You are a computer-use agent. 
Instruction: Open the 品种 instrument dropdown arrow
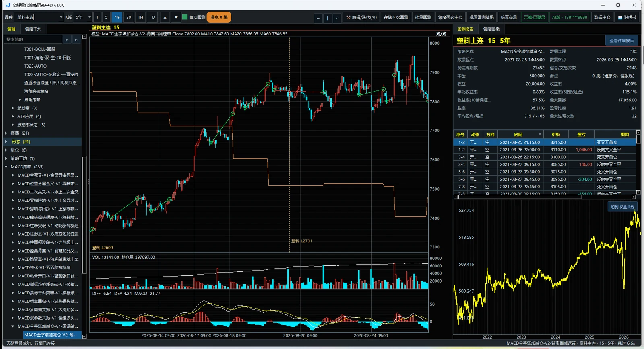61,17
